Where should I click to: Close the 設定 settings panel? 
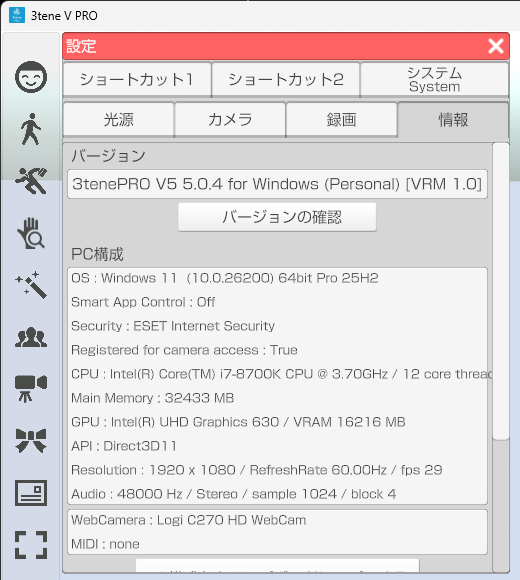496,46
